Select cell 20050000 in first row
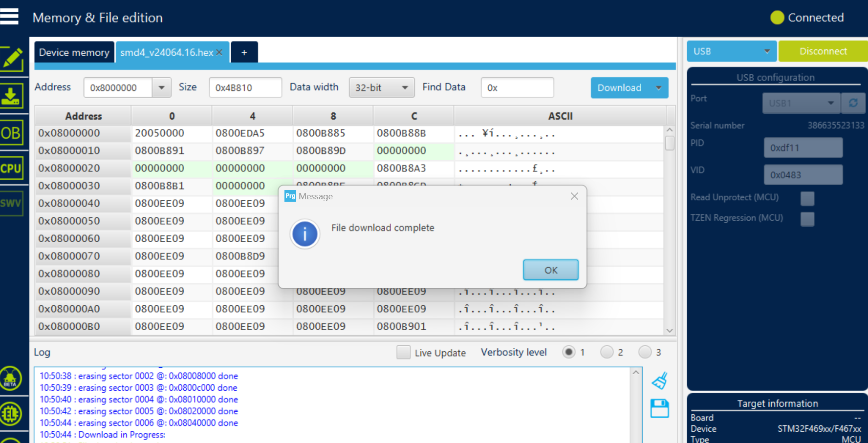This screenshot has height=443, width=868. [x=172, y=133]
